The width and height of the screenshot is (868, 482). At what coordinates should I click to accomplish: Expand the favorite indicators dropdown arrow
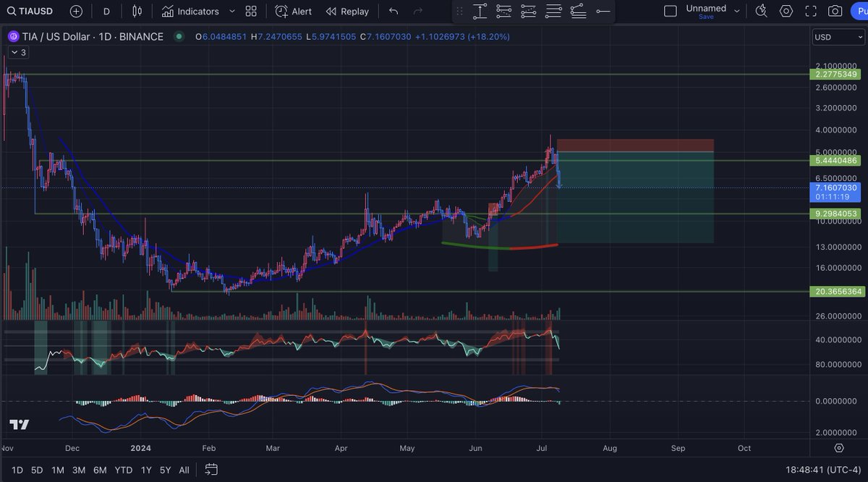[231, 12]
